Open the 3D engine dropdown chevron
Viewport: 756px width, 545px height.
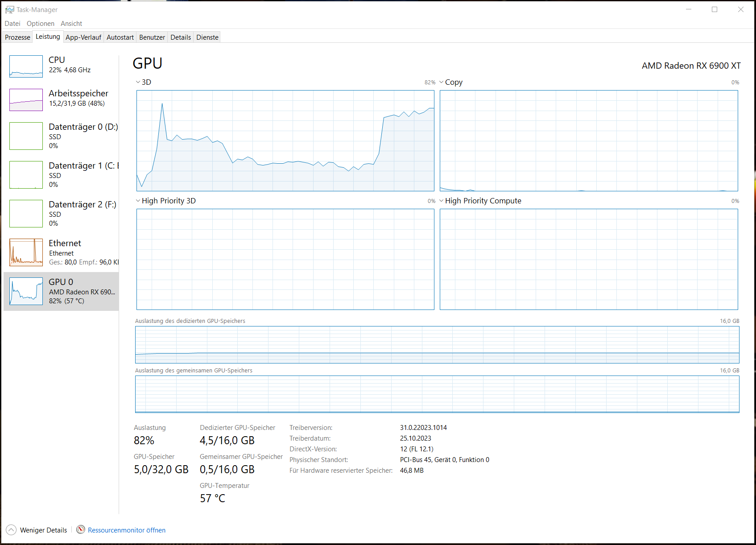pyautogui.click(x=138, y=82)
